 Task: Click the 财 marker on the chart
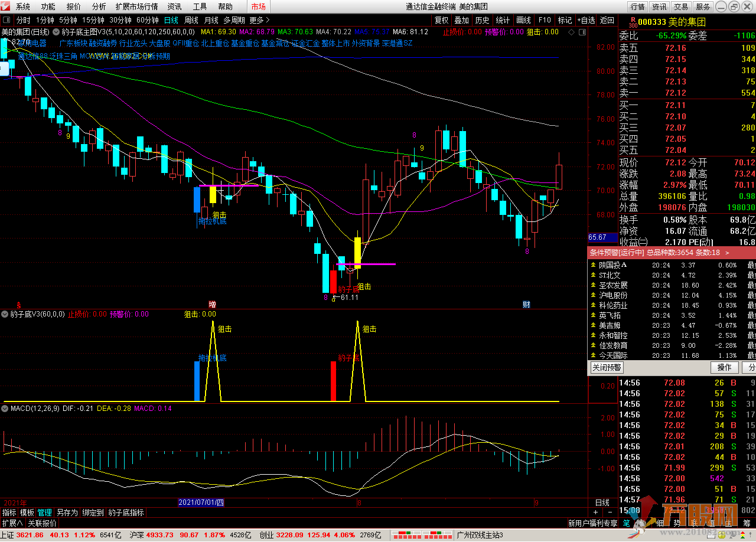click(526, 305)
